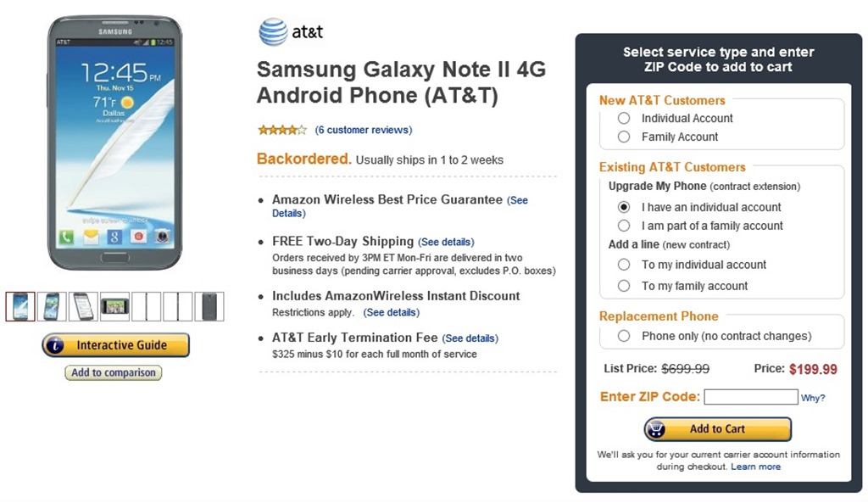This screenshot has width=868, height=503.
Task: Select 'I am part of a family account'
Action: pos(624,226)
